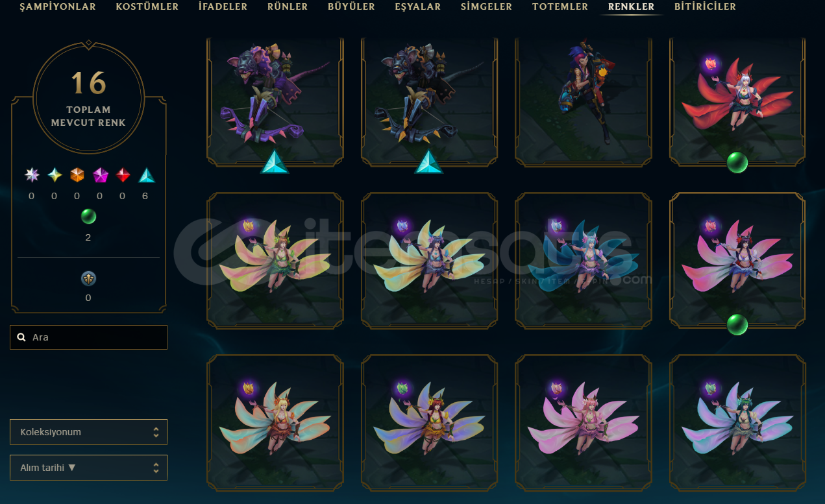Open the Koleksiyonum dropdown

coord(88,432)
